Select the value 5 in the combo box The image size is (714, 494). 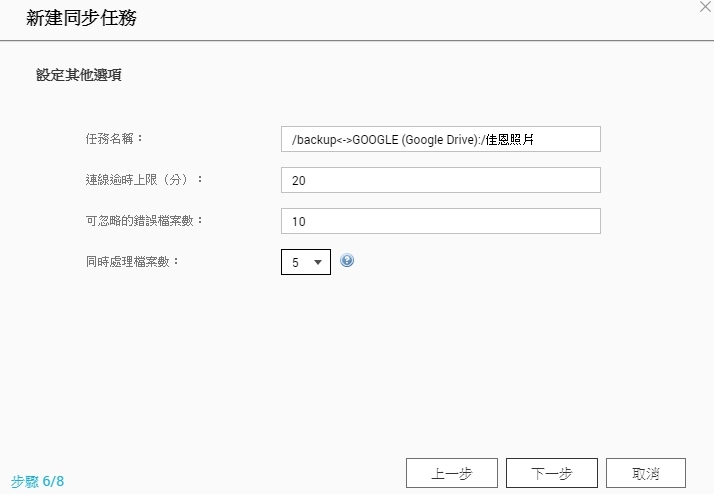tap(296, 263)
